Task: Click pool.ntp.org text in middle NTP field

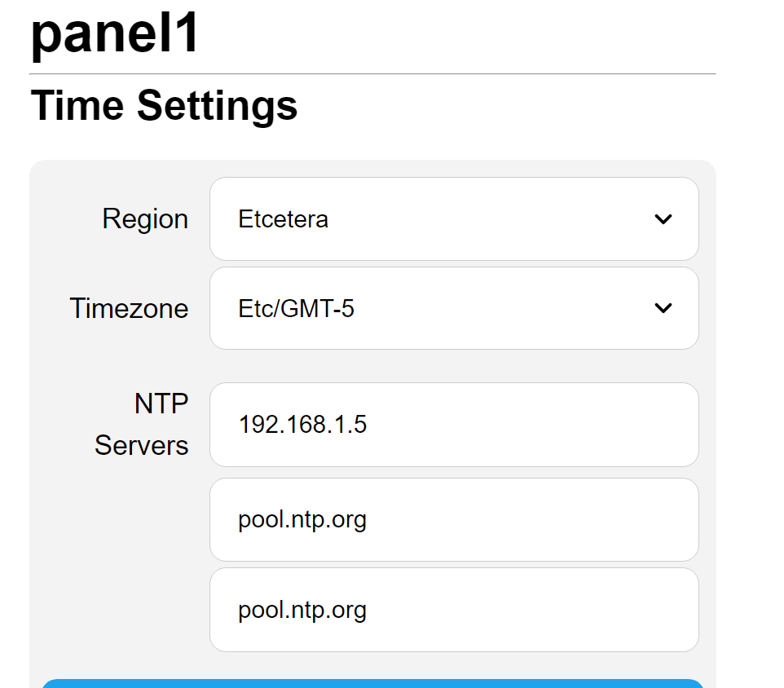Action: (302, 520)
